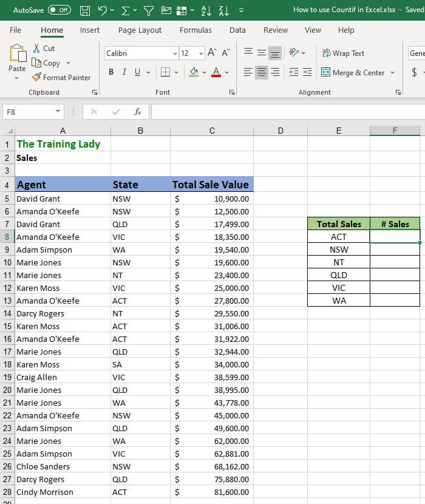Screen dimensions: 425x504
Task: Click the Sort Z to A icon
Action: (x=224, y=10)
